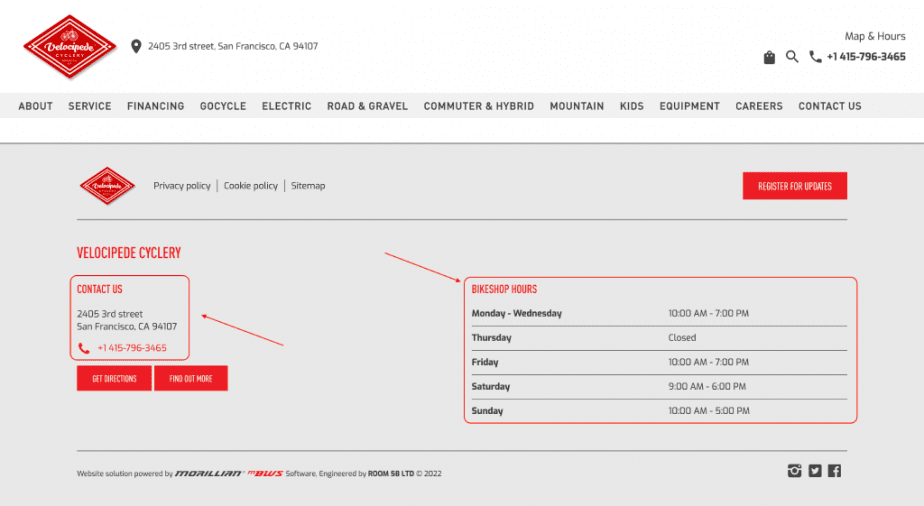The width and height of the screenshot is (924, 506).
Task: Click the REGISTER FOR UPDATES button
Action: [x=794, y=186]
